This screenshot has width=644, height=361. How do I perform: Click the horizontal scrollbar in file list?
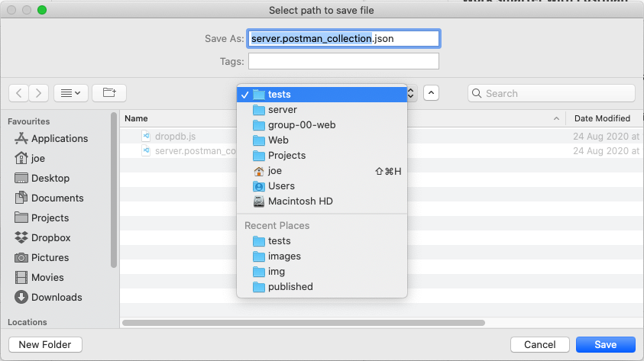coord(303,323)
